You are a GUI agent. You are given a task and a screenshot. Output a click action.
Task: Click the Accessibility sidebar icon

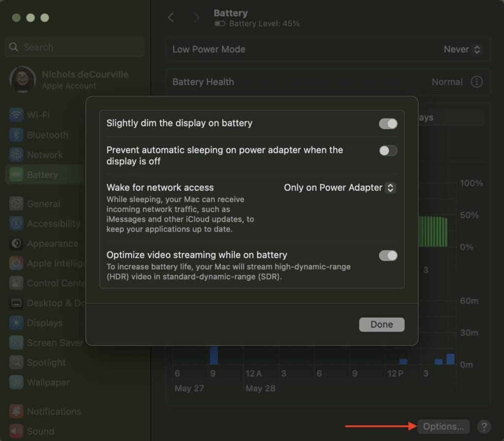(x=16, y=224)
